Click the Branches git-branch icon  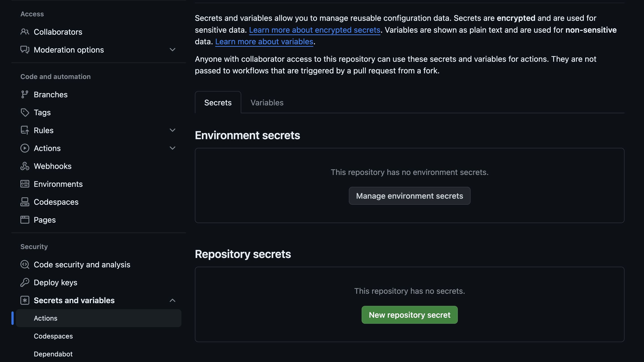click(x=24, y=94)
